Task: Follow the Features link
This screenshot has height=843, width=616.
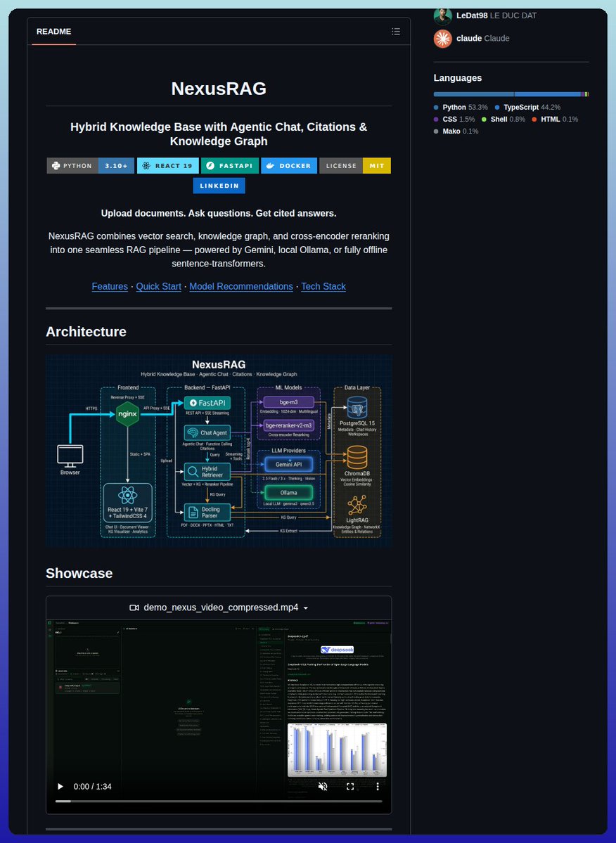Action: [x=110, y=287]
